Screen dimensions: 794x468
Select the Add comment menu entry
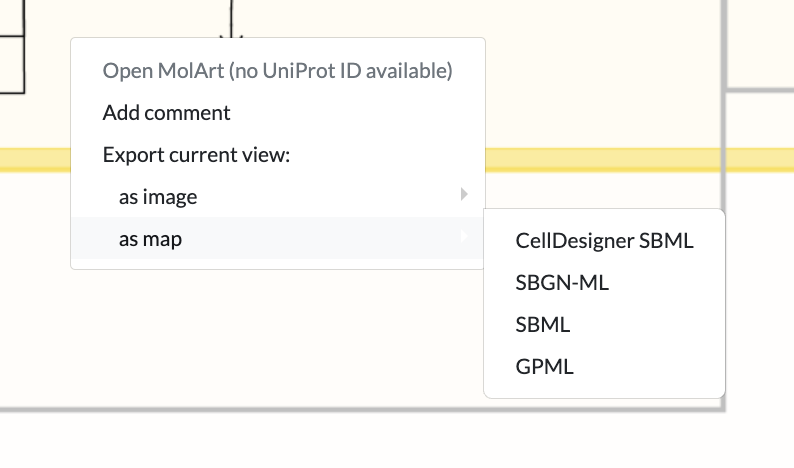coord(166,113)
